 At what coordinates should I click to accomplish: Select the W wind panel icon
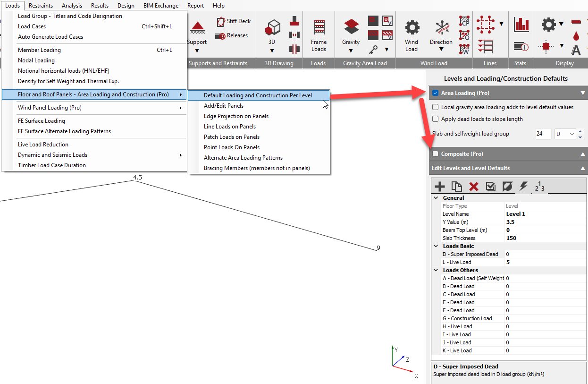(464, 49)
